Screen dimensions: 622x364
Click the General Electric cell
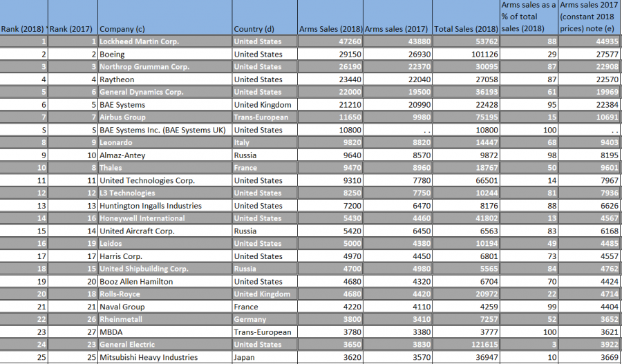165,345
